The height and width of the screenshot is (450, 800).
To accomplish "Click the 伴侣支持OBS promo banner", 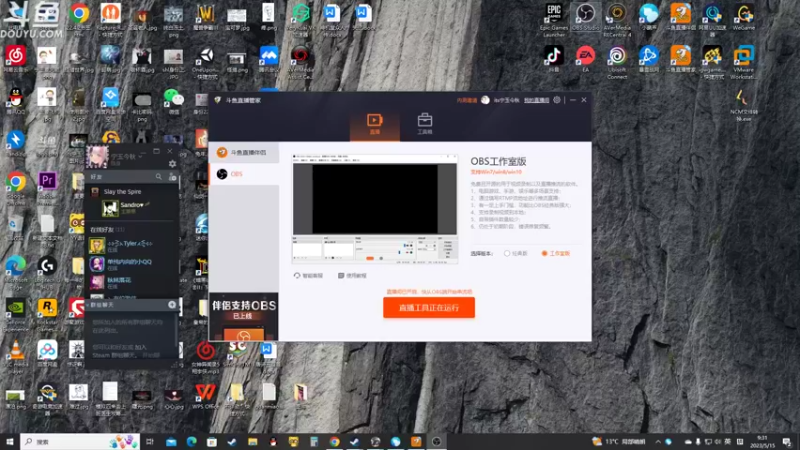I will tap(244, 317).
